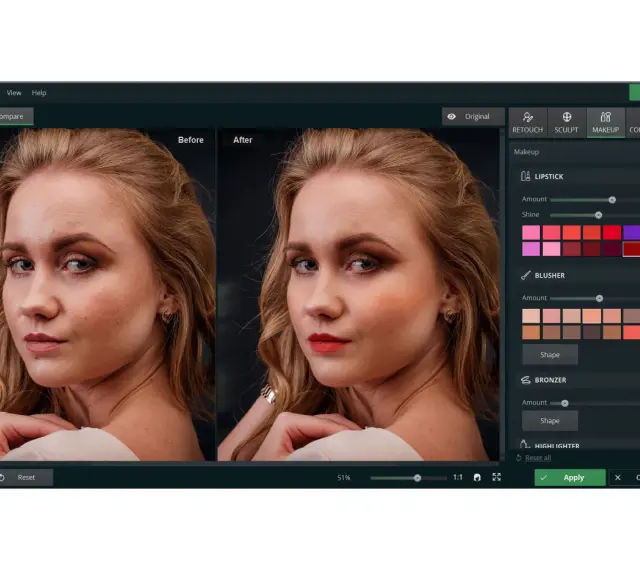Choose the orchid lipstick swatch, bottom row

531,249
